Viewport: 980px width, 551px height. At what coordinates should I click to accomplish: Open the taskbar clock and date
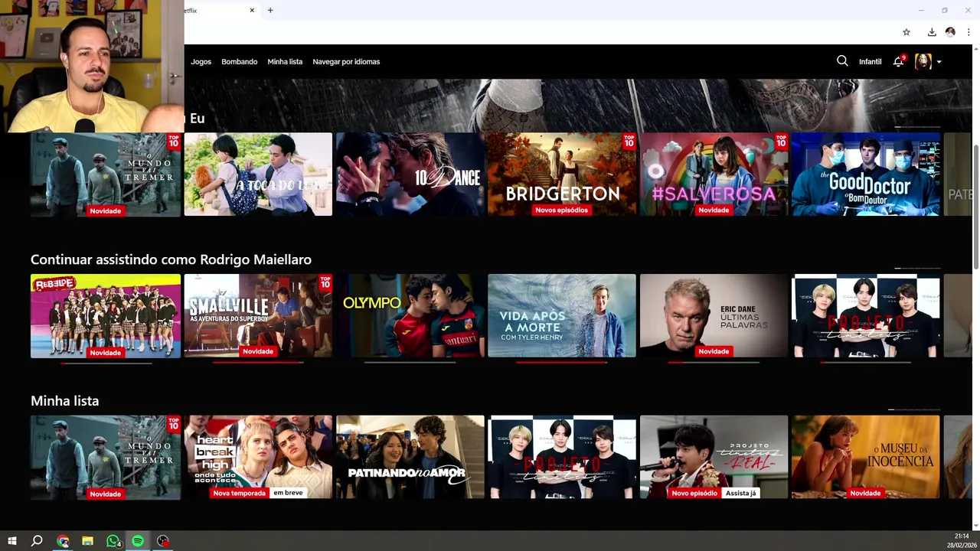tap(962, 541)
